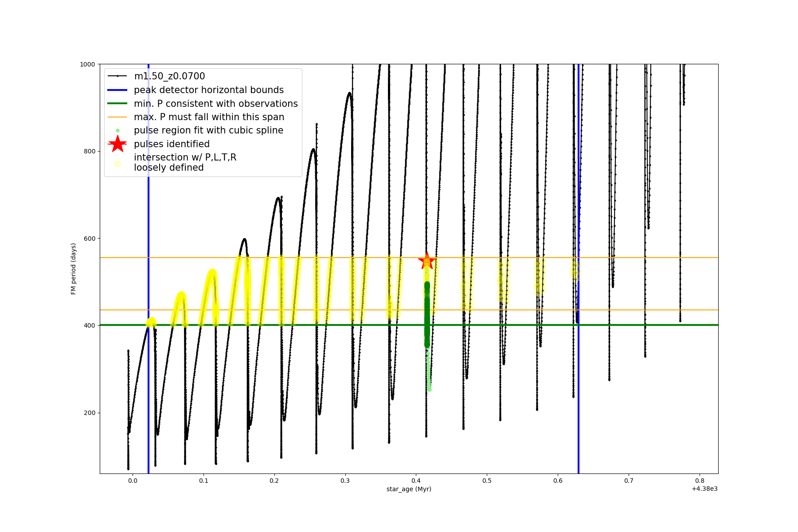This screenshot has width=798, height=532.
Task: Click the 'pulses identified' legend text
Action: 172,144
